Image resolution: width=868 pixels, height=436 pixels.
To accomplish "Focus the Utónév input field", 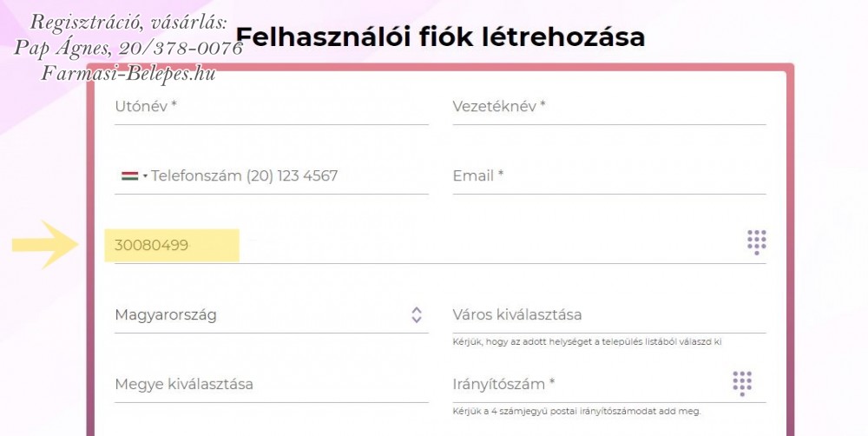I will pos(271,106).
